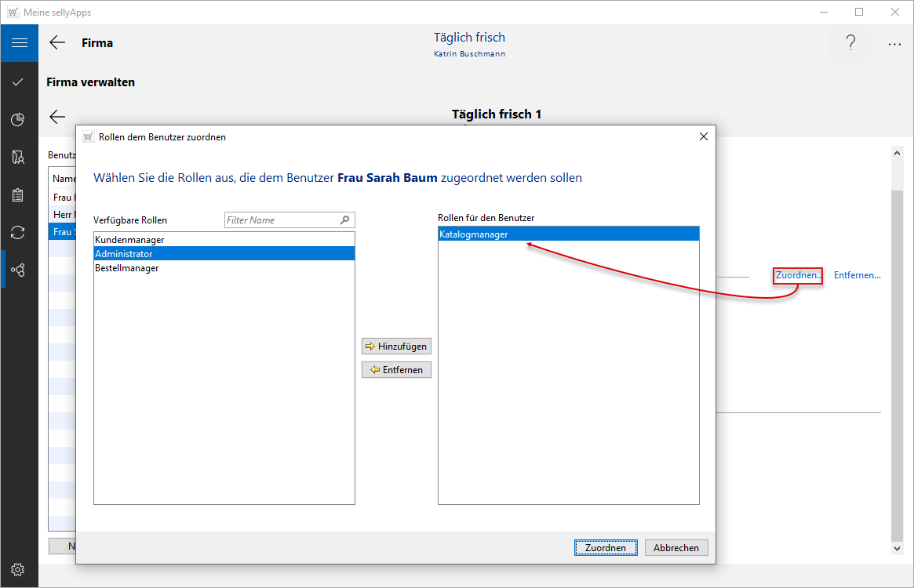Click the Entfernen... link on right
The width and height of the screenshot is (914, 588).
[857, 275]
